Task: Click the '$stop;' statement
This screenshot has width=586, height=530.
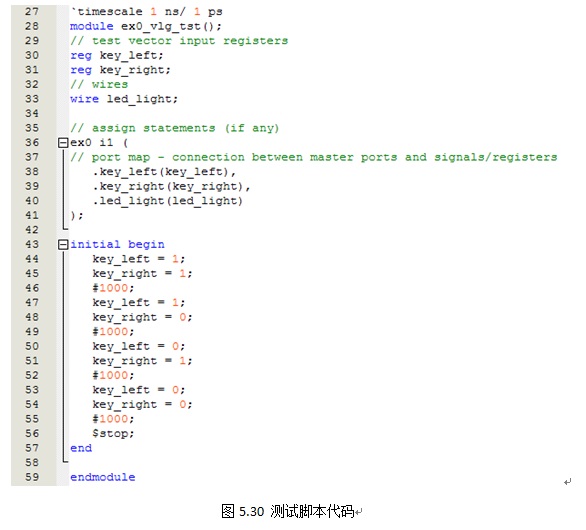Action: (113, 434)
